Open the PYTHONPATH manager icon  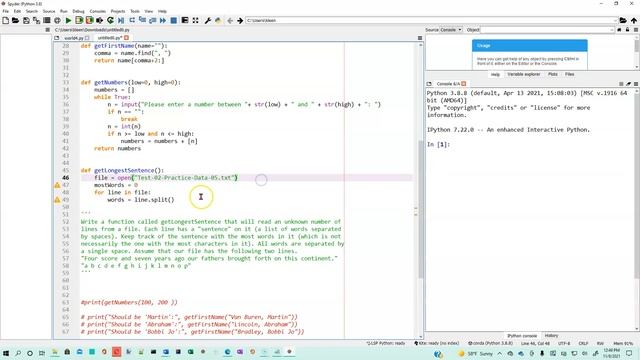pyautogui.click(x=218, y=20)
